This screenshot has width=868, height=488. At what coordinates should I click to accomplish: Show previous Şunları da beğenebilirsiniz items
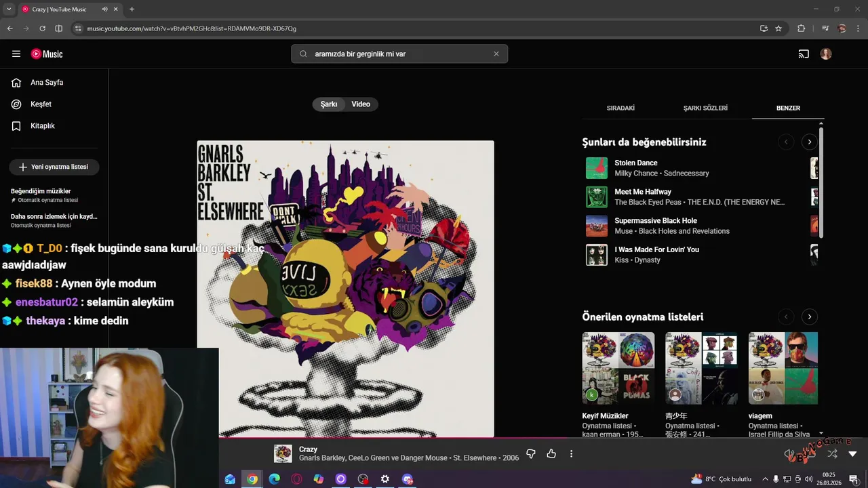coord(786,142)
